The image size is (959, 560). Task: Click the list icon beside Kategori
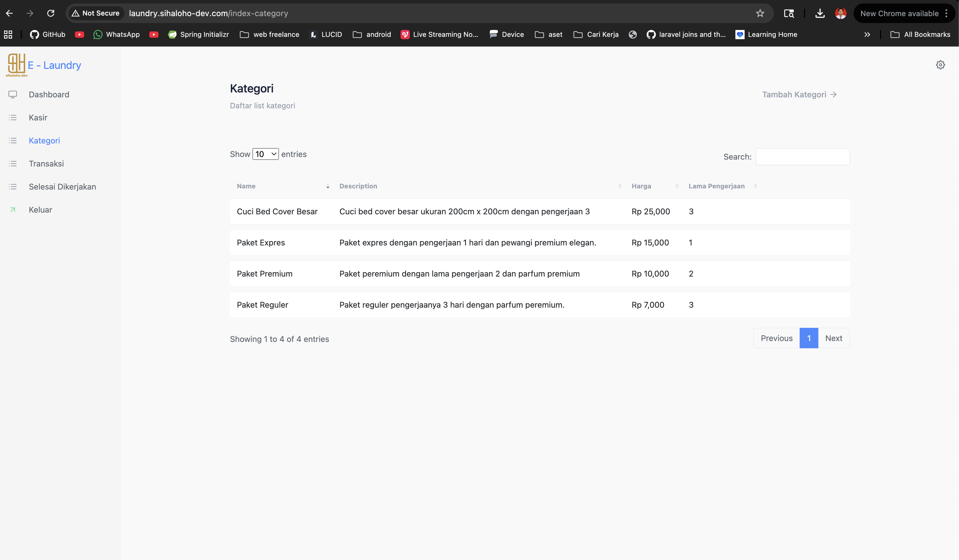13,141
